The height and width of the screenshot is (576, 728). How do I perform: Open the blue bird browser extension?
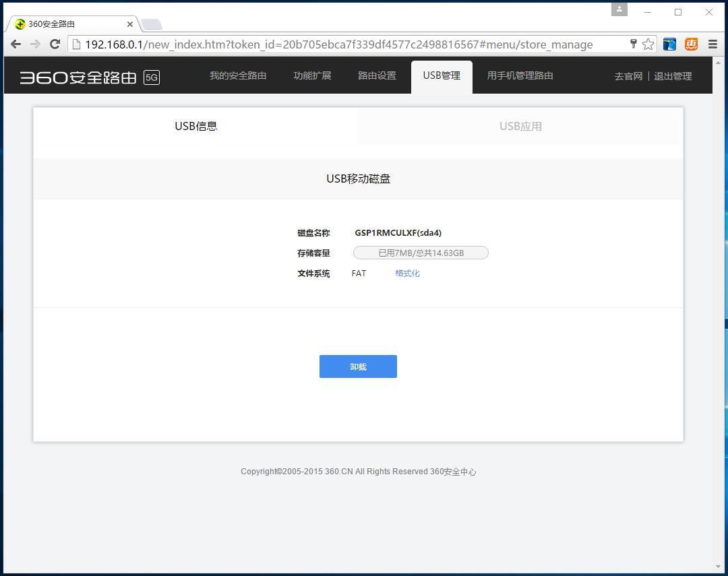(x=669, y=44)
